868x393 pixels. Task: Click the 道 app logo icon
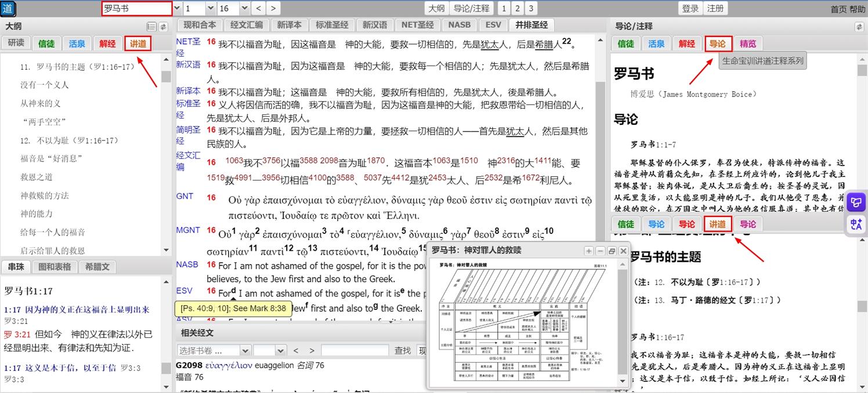click(x=8, y=8)
